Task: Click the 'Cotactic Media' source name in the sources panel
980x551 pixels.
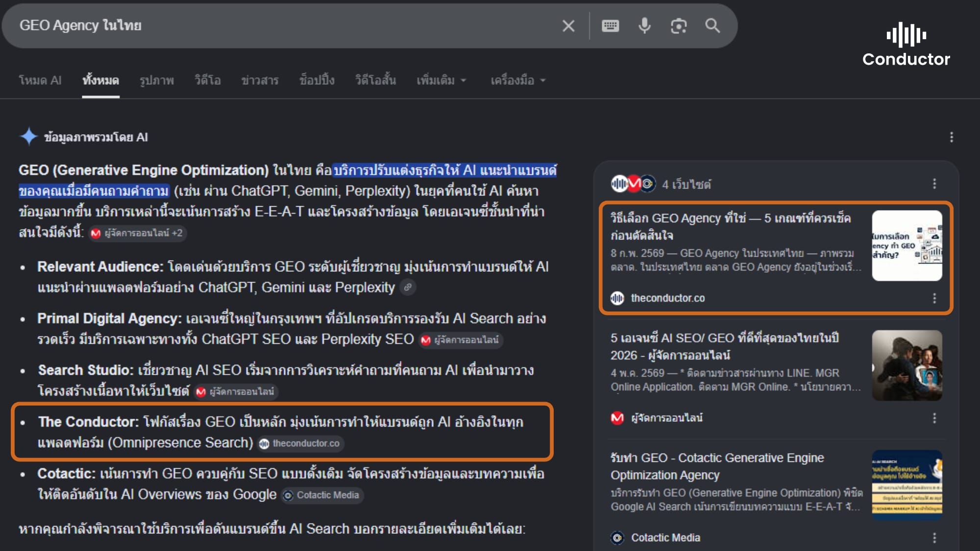Action: coord(665,538)
